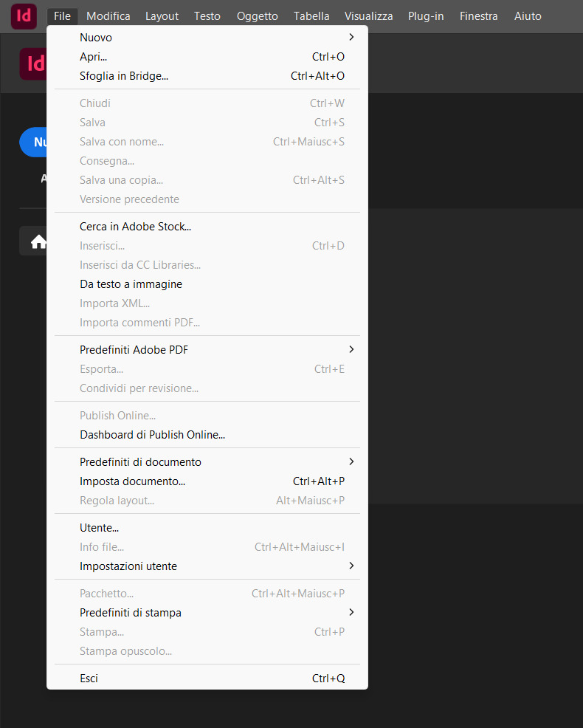
Task: Click the Utente... menu item
Action: [99, 528]
